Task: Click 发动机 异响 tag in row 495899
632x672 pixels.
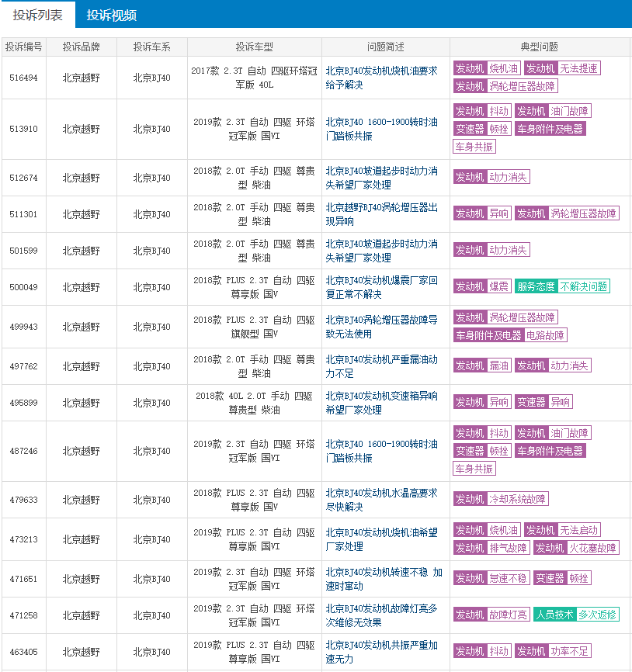Action: (x=482, y=402)
